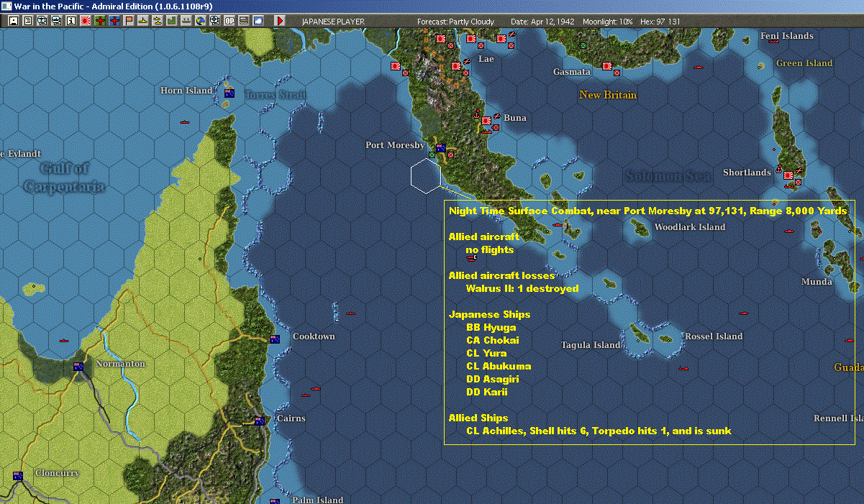The height and width of the screenshot is (504, 864).
Task: Select the red airplane on blue toolbar icon
Action: pyautogui.click(x=114, y=21)
